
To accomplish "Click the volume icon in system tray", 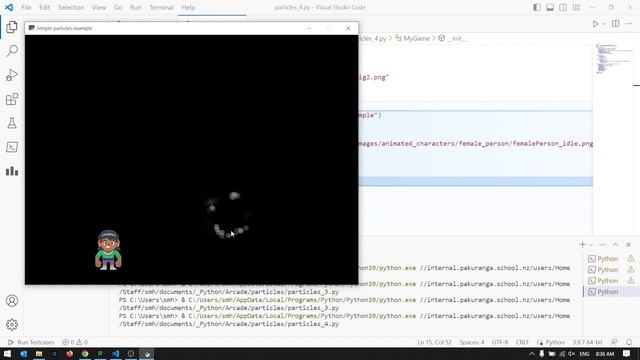I will tap(571, 354).
